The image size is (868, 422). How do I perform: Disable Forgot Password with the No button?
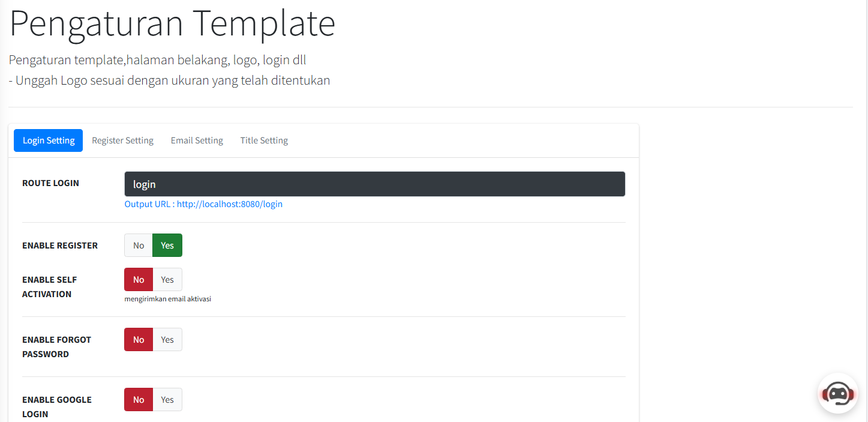[139, 340]
